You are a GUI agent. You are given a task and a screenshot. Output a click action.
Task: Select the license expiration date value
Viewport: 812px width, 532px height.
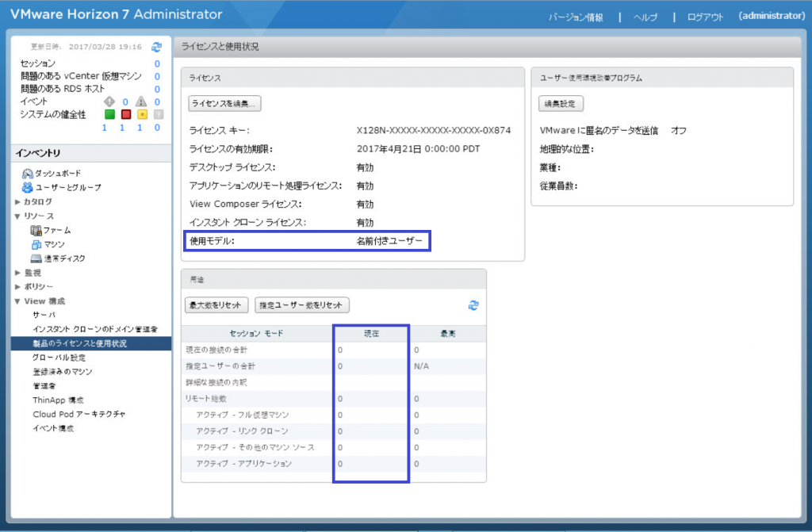[418, 149]
